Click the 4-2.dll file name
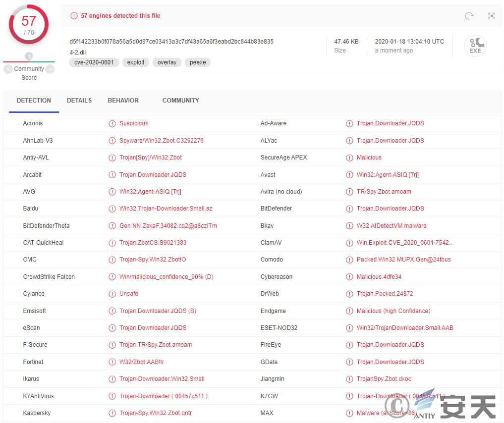Image resolution: width=504 pixels, height=423 pixels. tap(78, 53)
